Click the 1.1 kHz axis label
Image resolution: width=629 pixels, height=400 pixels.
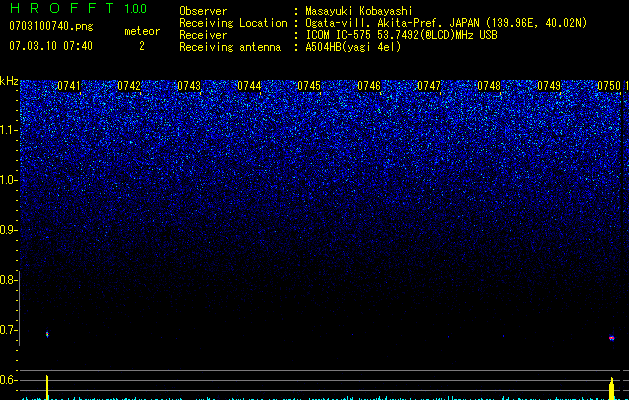pos(9,130)
